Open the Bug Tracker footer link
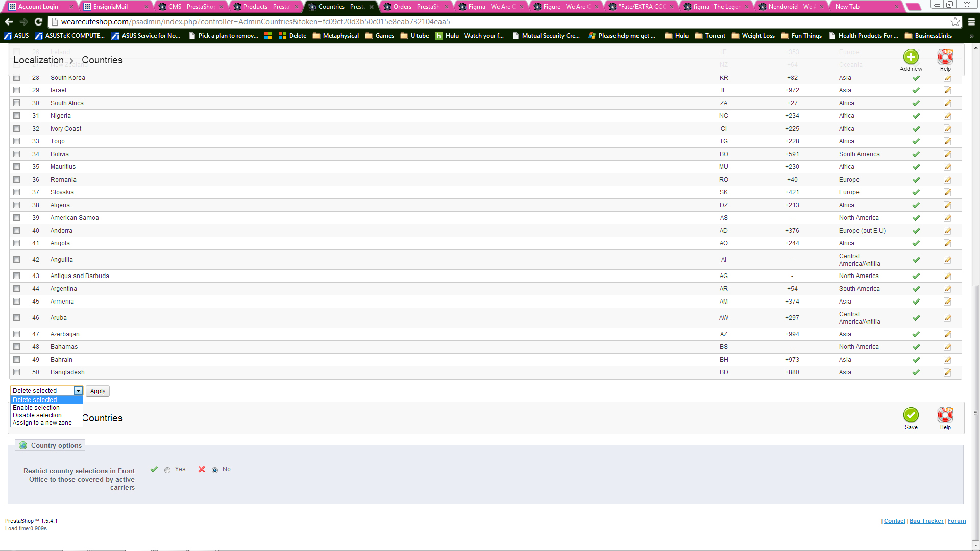The image size is (980, 551). [926, 521]
